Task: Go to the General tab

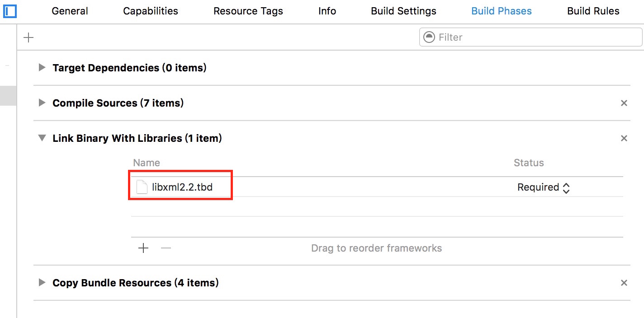Action: (69, 11)
